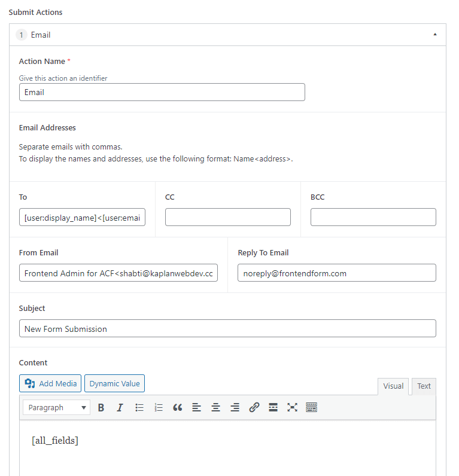Toggle bold formatting in content editor
459x476 pixels.
click(101, 407)
